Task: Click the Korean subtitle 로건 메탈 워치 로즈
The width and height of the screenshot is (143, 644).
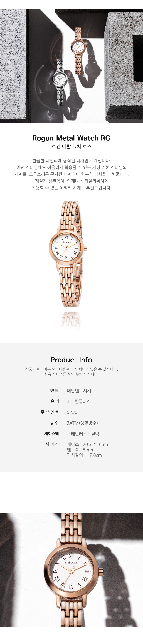Action: click(x=71, y=147)
